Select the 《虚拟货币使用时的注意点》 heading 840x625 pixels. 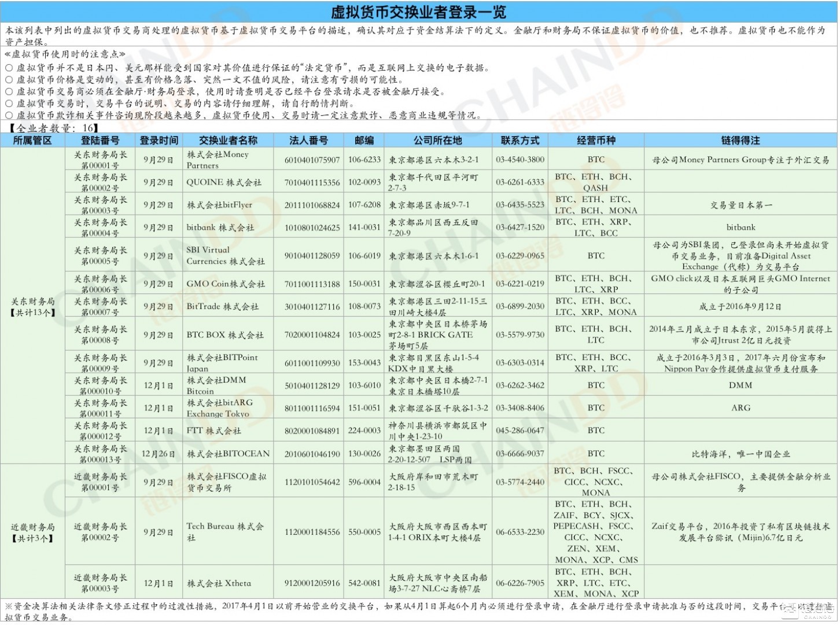(x=64, y=54)
